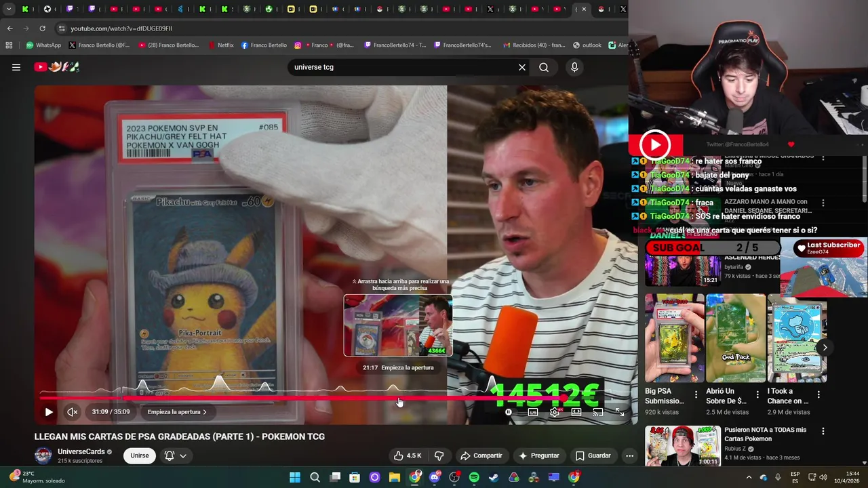
Task: Open UniverseCards channel avatar
Action: click(x=43, y=455)
